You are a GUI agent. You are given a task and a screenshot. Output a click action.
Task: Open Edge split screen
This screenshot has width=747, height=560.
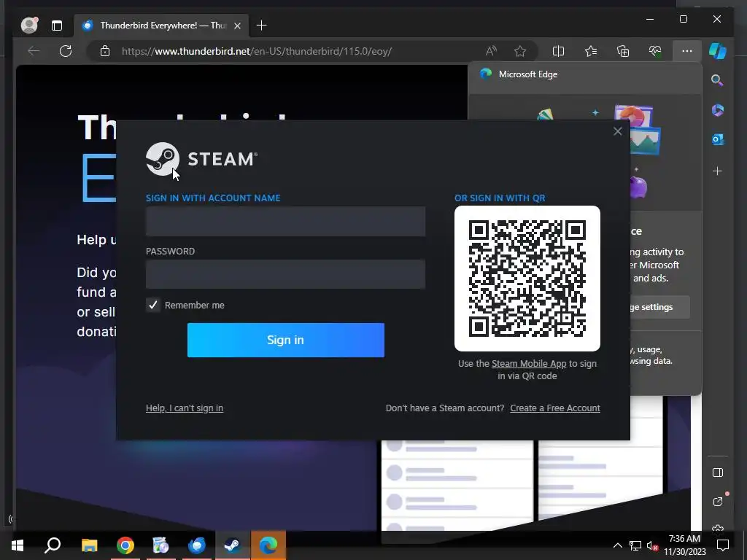[x=558, y=51]
